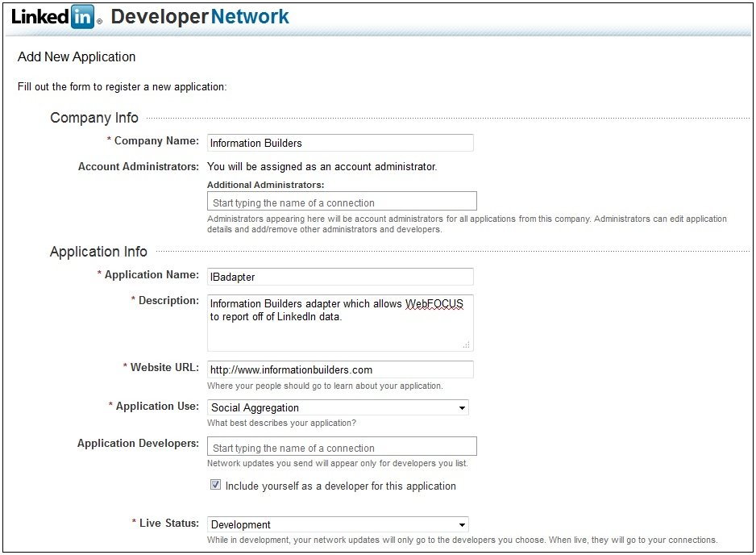
Task: Open the Application Use dropdown
Action: (x=338, y=407)
